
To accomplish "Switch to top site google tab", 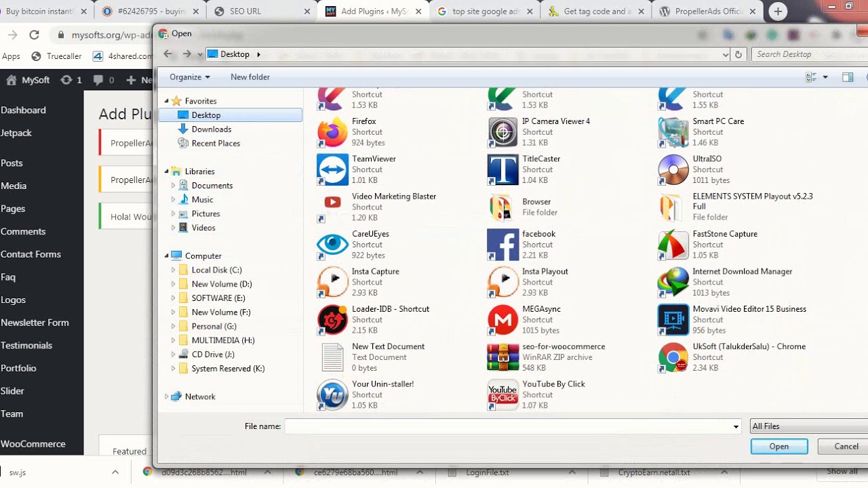I will (485, 12).
